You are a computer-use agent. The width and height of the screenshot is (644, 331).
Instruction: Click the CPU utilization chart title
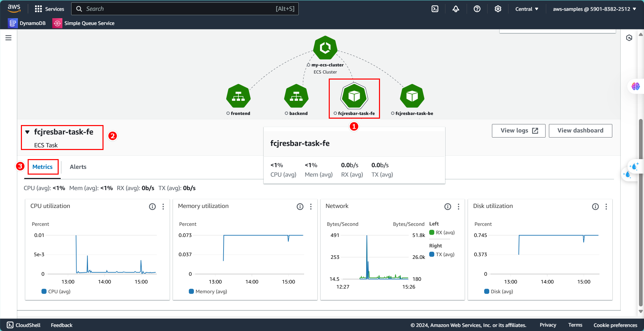coord(50,206)
